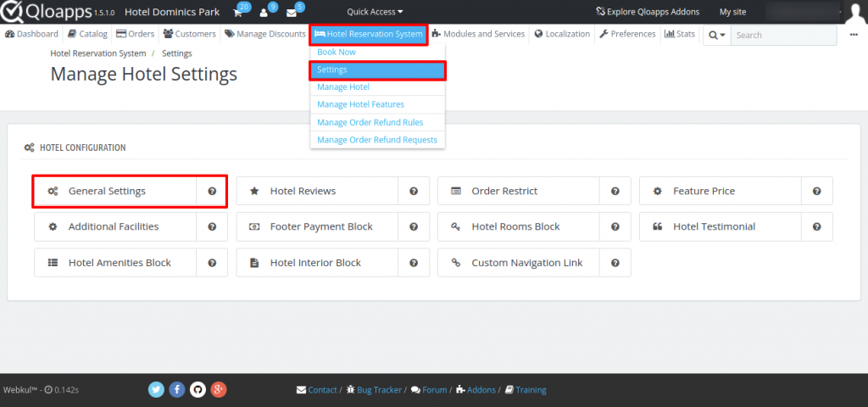The width and height of the screenshot is (868, 407).
Task: Open the Customers menu
Action: (189, 34)
